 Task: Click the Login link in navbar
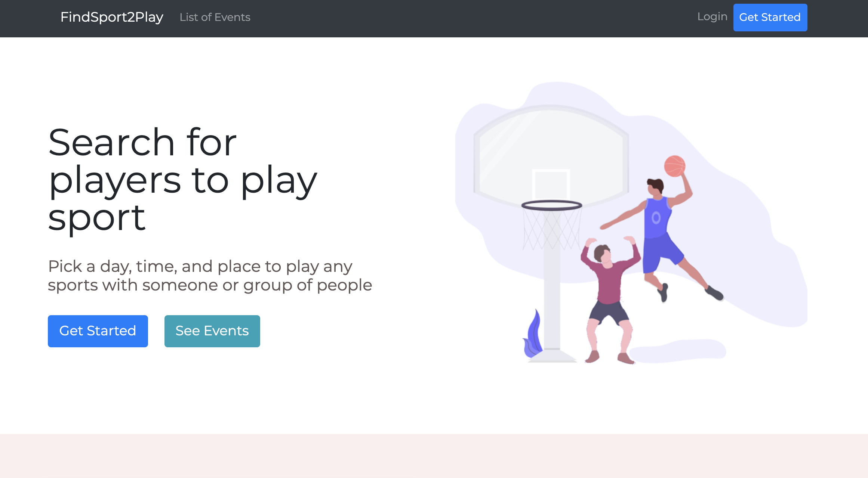click(x=712, y=16)
